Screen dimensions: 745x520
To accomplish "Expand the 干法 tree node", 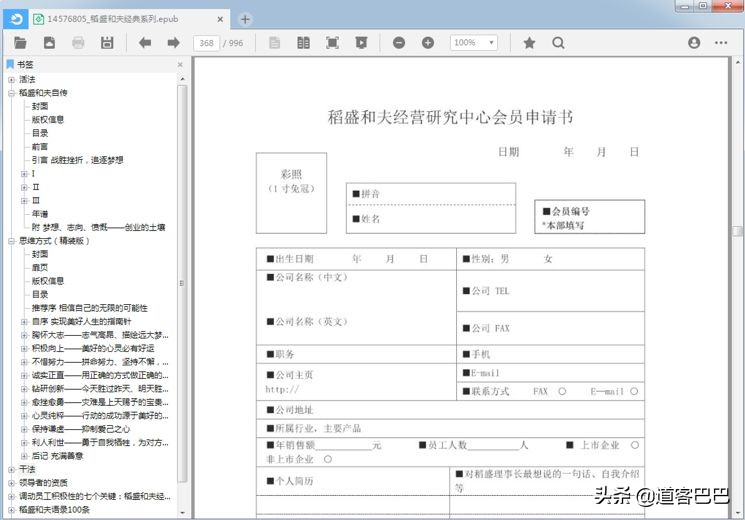I will click(x=11, y=469).
